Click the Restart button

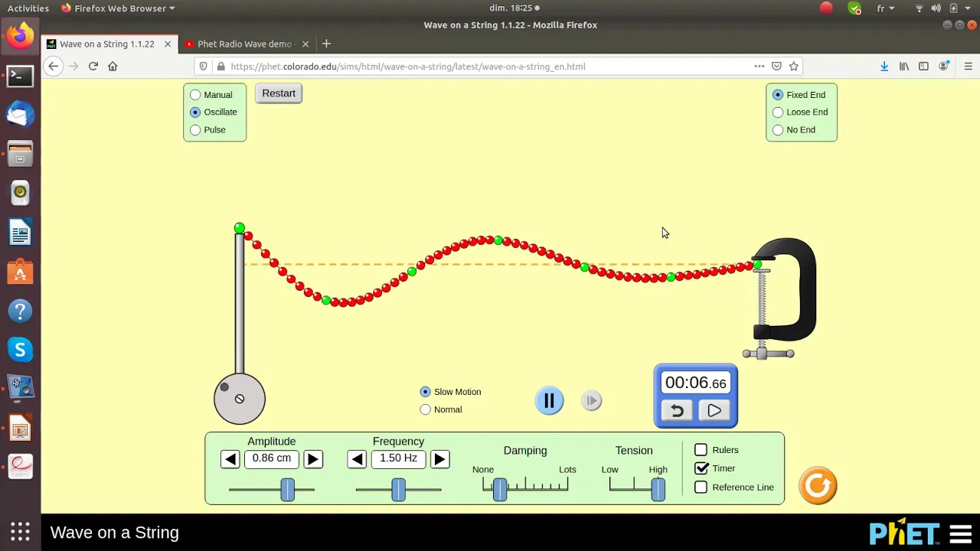coord(279,93)
